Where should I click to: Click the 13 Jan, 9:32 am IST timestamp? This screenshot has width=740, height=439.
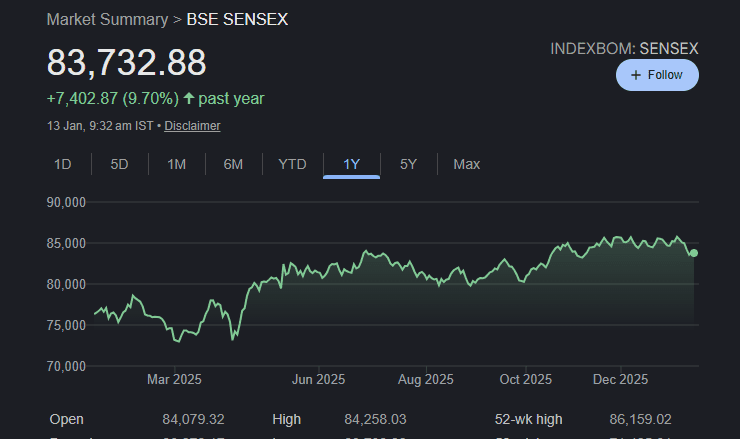[100, 126]
